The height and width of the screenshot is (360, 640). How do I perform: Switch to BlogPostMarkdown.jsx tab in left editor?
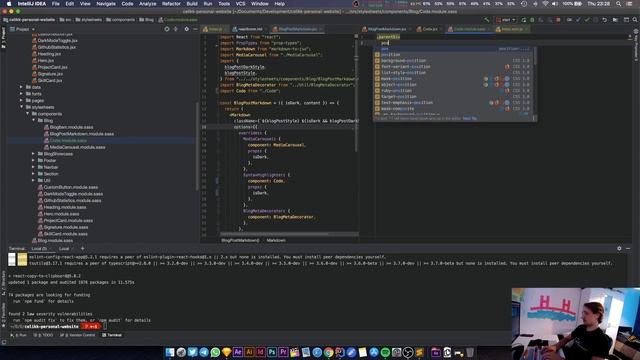pyautogui.click(x=298, y=29)
